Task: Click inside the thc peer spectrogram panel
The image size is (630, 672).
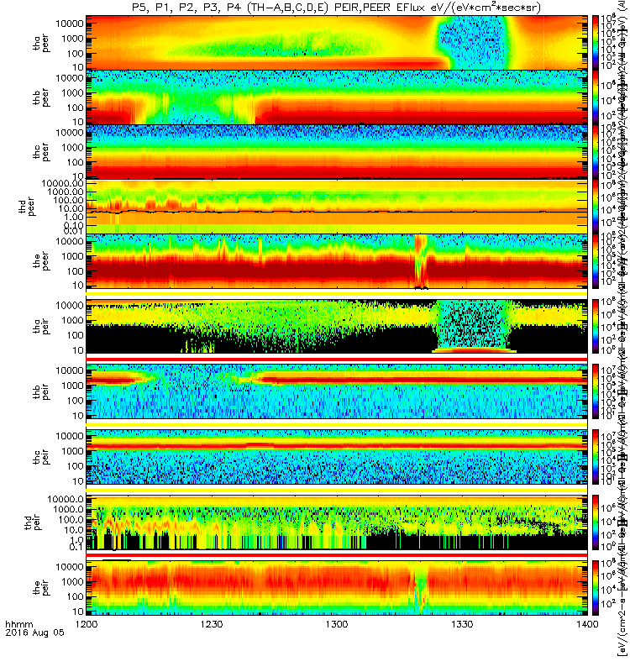Action: coord(337,152)
